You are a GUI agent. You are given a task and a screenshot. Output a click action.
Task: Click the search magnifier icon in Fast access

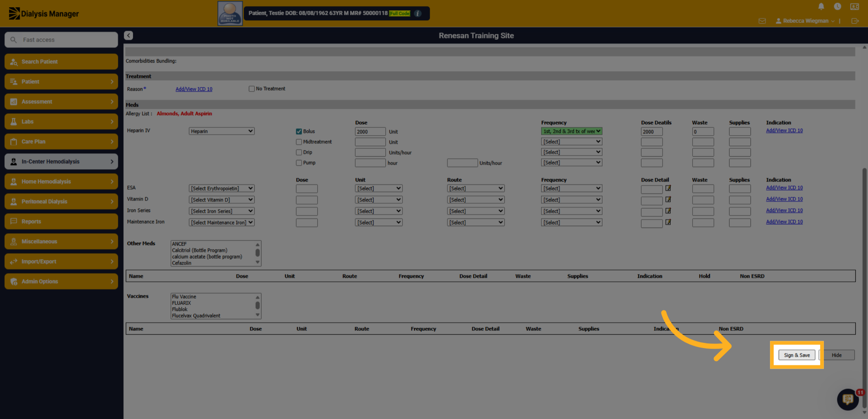[x=13, y=40]
